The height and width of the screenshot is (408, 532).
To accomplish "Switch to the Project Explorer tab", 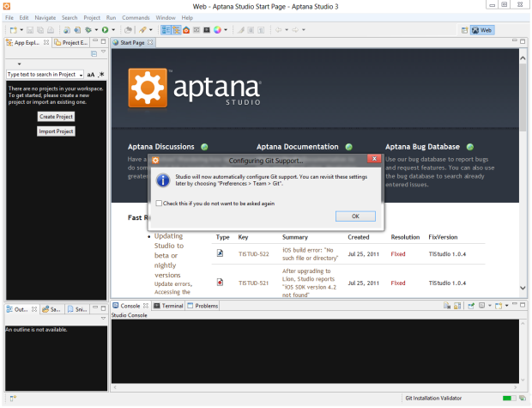I will pos(71,42).
